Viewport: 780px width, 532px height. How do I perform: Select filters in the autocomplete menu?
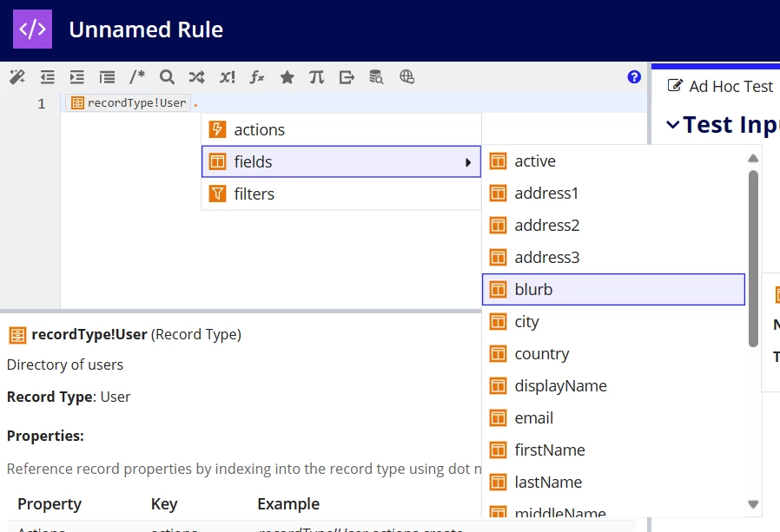point(341,194)
